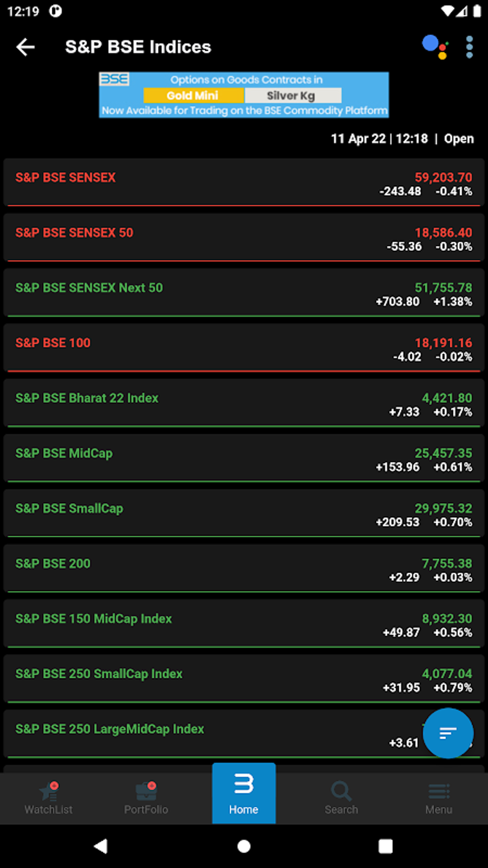Open S&P BSE Bharat 22 Index
The image size is (488, 868).
point(244,403)
